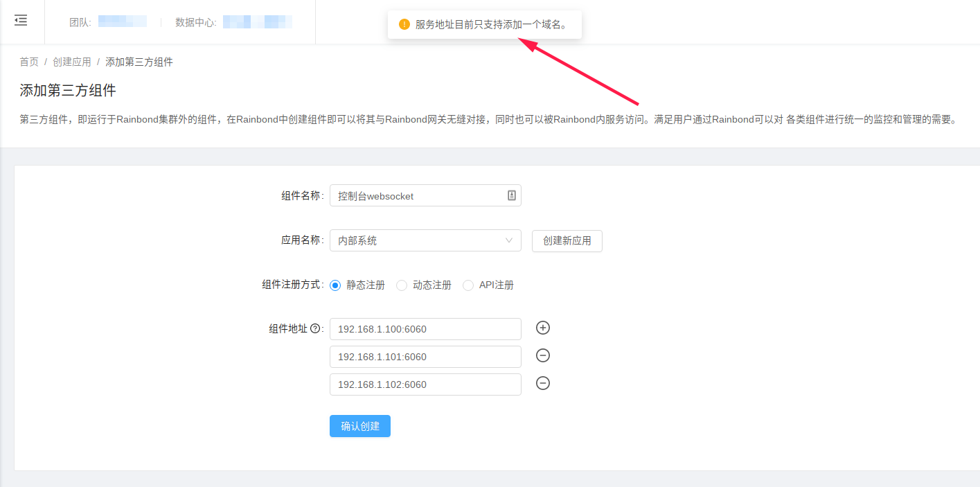The height and width of the screenshot is (487, 980).
Task: Click the 创建新应用 button
Action: pos(567,240)
